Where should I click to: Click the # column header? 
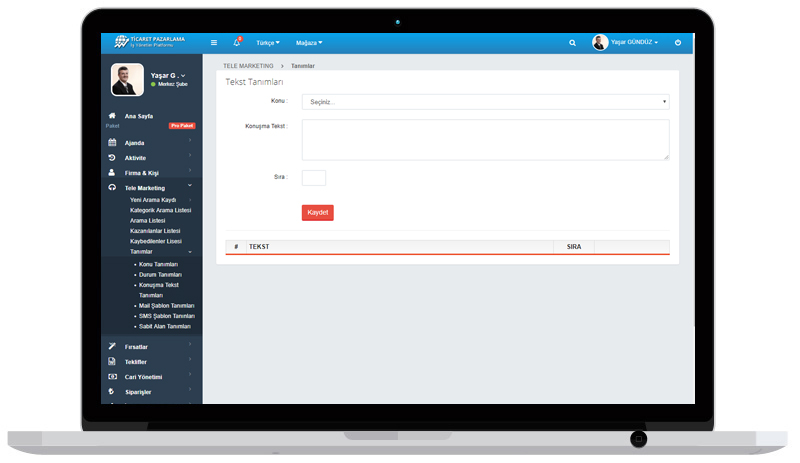(x=236, y=247)
